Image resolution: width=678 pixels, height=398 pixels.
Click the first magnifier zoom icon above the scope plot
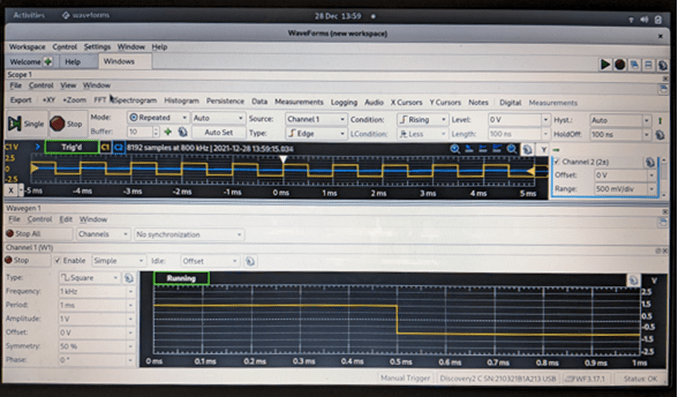coord(454,149)
